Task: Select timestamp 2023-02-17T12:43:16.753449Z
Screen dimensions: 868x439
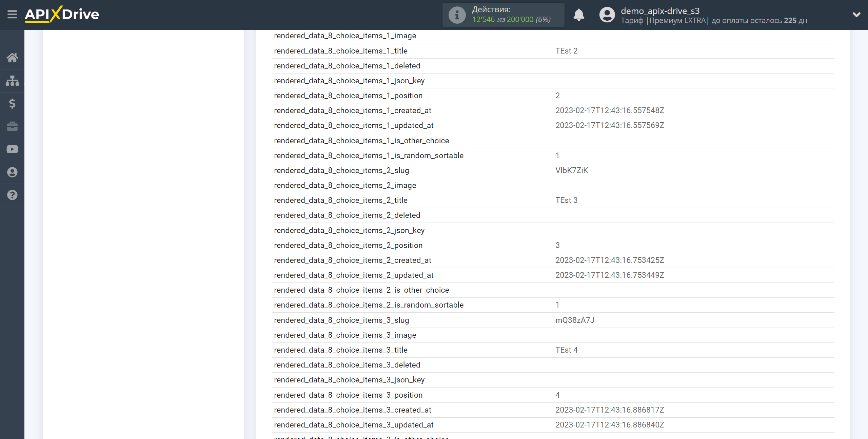Action: pos(610,275)
